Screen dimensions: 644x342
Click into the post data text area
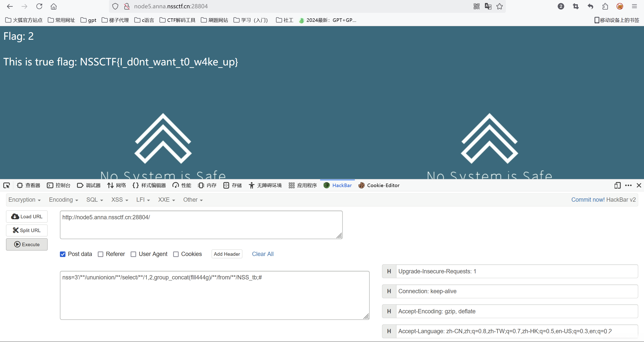point(214,295)
